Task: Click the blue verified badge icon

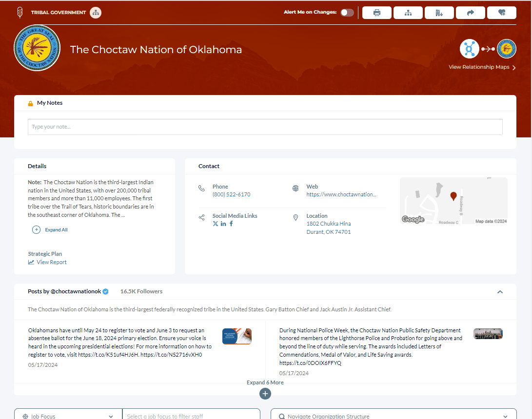Action: tap(105, 291)
